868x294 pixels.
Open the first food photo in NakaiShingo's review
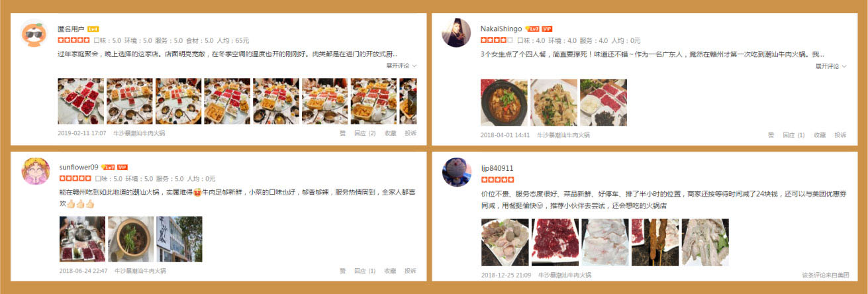coord(505,103)
